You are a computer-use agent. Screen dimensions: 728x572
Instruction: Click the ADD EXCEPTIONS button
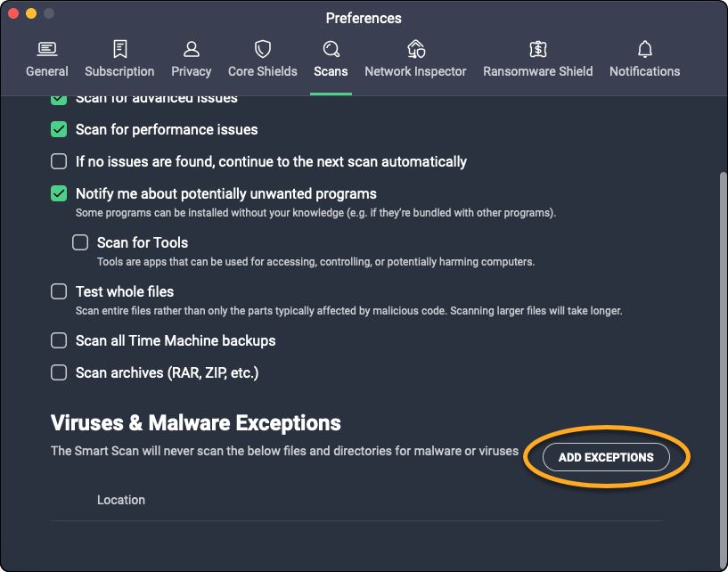606,457
